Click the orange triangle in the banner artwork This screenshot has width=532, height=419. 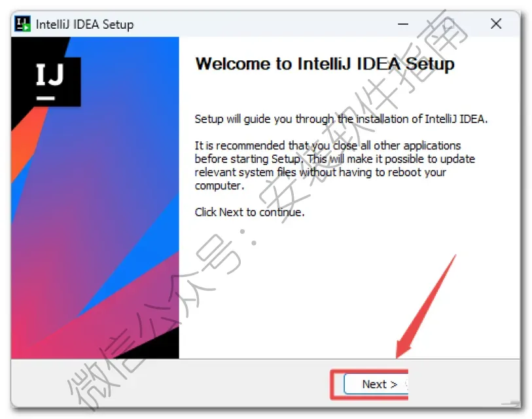[x=26, y=143]
